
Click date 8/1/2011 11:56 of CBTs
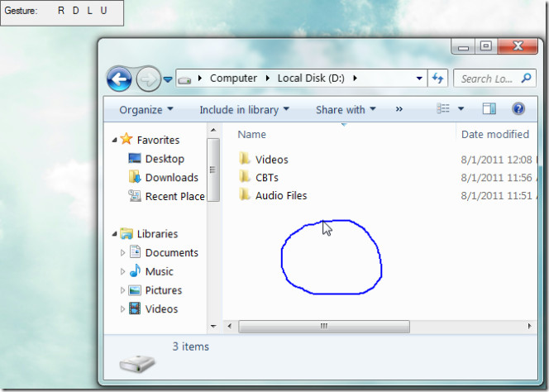pyautogui.click(x=496, y=178)
